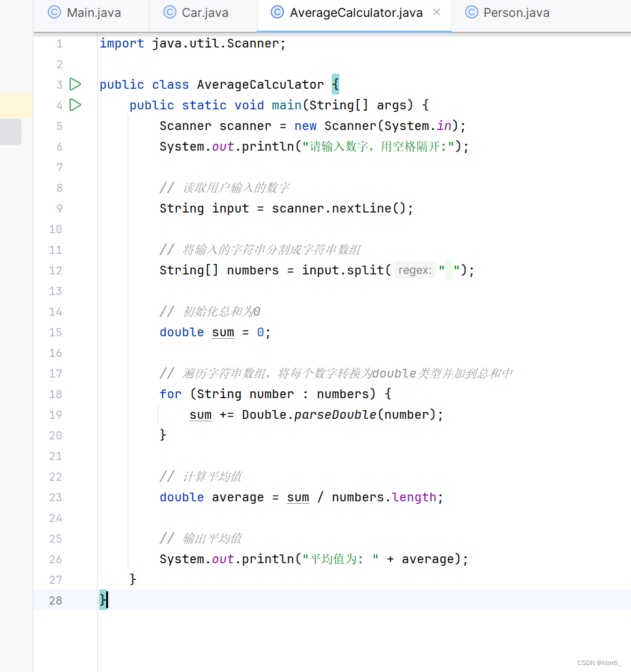Click the highlighted opening brace on line 3
Screen dimensions: 631x672
pyautogui.click(x=335, y=84)
